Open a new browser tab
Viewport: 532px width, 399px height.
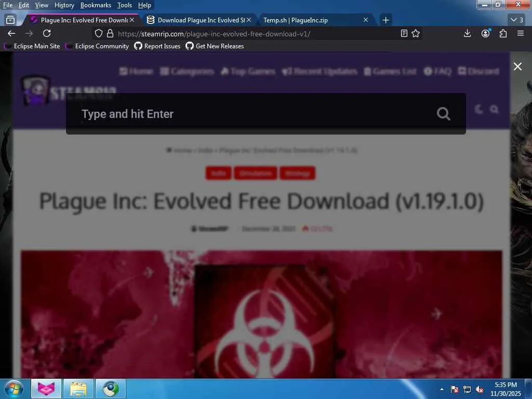click(x=385, y=20)
